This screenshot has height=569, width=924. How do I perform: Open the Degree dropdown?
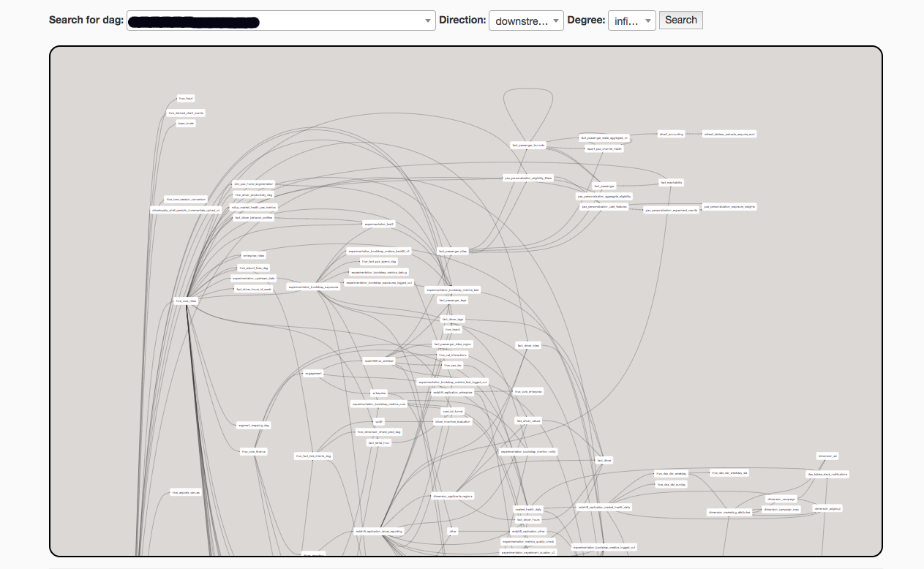pyautogui.click(x=631, y=20)
